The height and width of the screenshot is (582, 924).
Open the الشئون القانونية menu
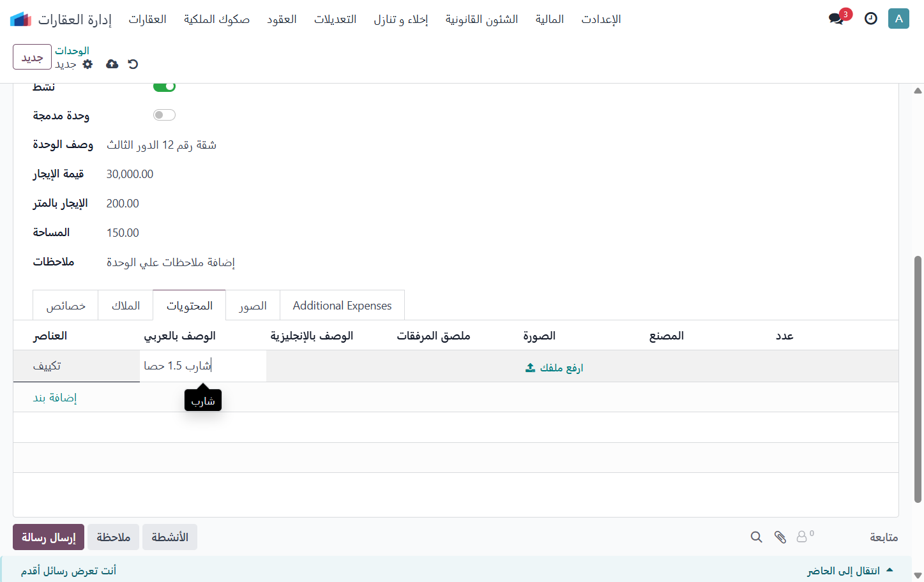pos(481,19)
